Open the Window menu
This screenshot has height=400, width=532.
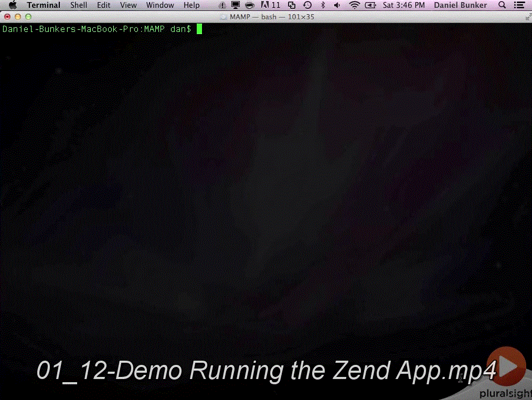click(x=160, y=5)
